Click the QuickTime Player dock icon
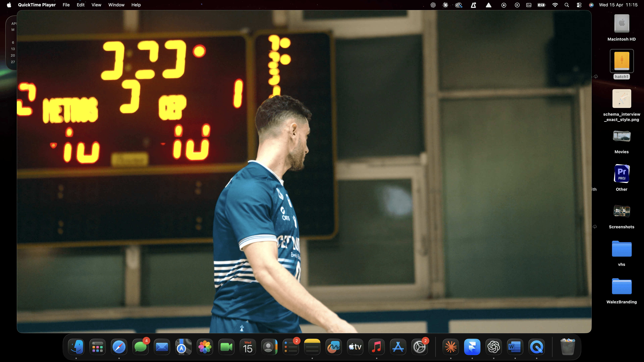 pos(536,347)
